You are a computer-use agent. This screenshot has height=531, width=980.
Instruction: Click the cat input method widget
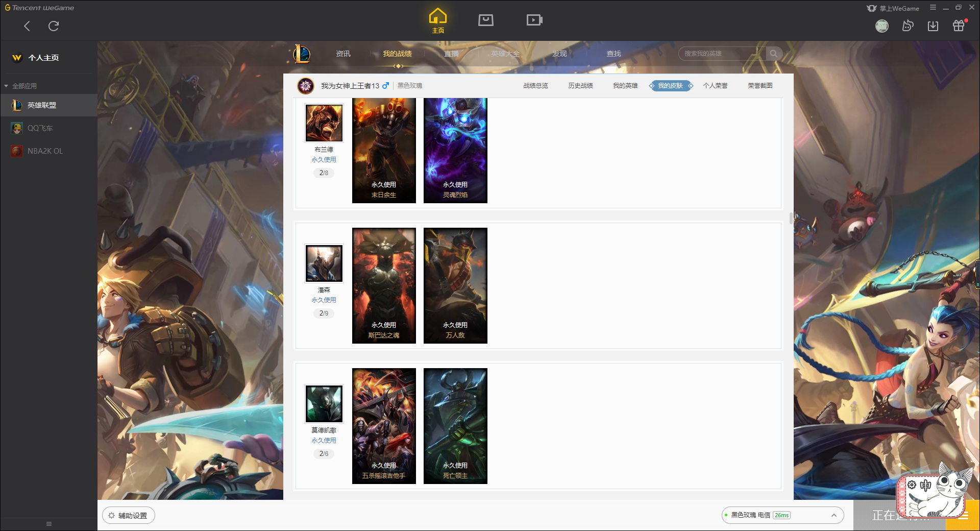[934, 491]
